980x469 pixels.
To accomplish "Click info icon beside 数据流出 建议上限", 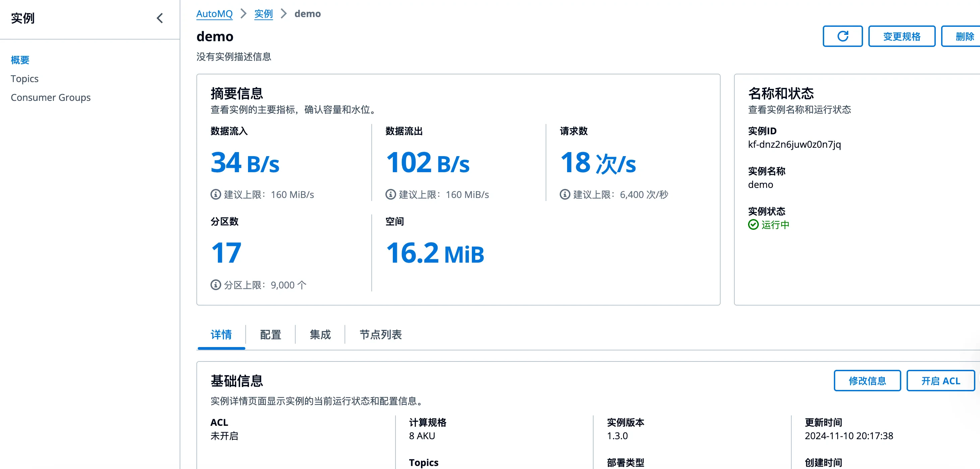I will coord(390,194).
